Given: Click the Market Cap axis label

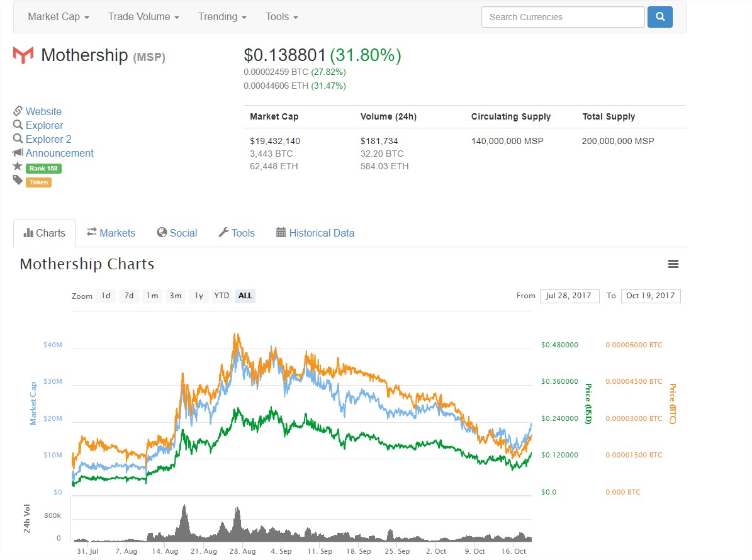Looking at the screenshot, I should pos(33,403).
